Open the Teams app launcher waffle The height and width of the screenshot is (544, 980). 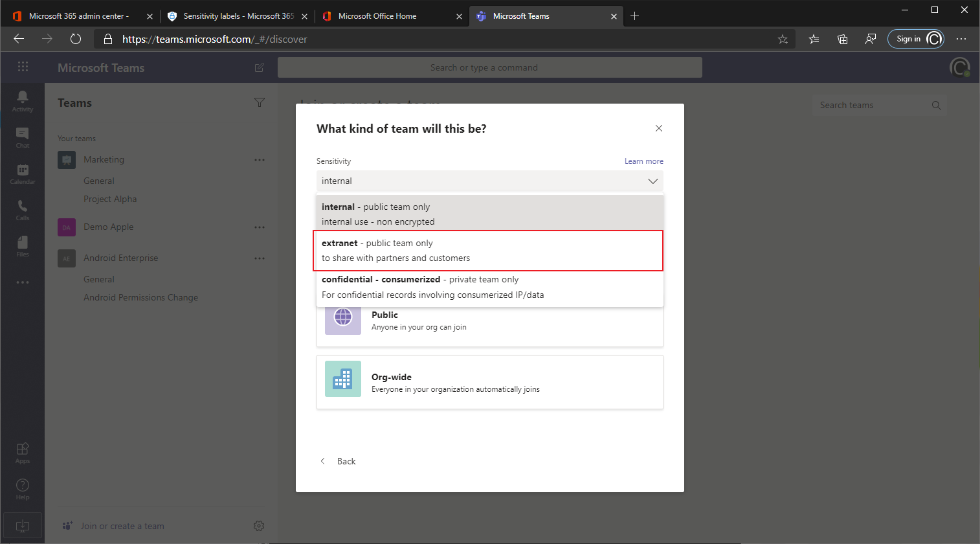coord(23,67)
